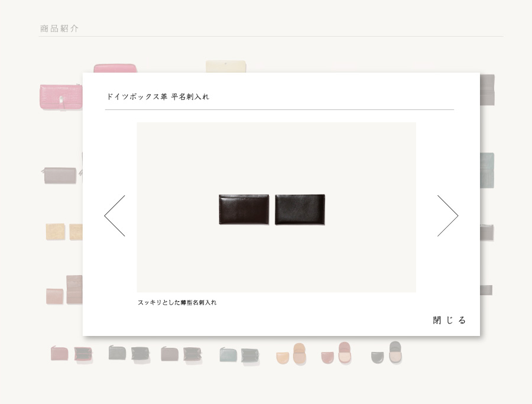Open the pink wallet thumbnail at top
Screen dimensions: 532x404
pos(115,68)
